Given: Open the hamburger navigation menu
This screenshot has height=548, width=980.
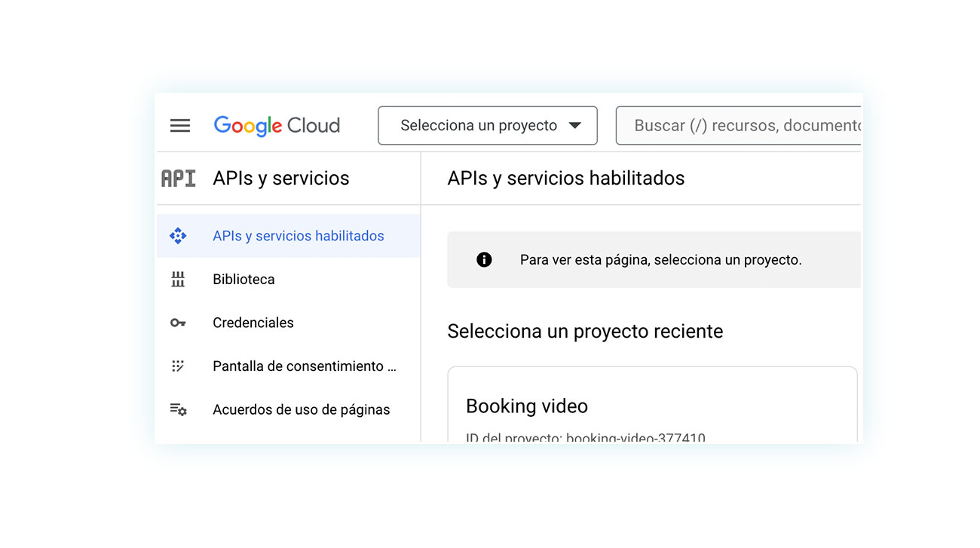Looking at the screenshot, I should tap(180, 126).
